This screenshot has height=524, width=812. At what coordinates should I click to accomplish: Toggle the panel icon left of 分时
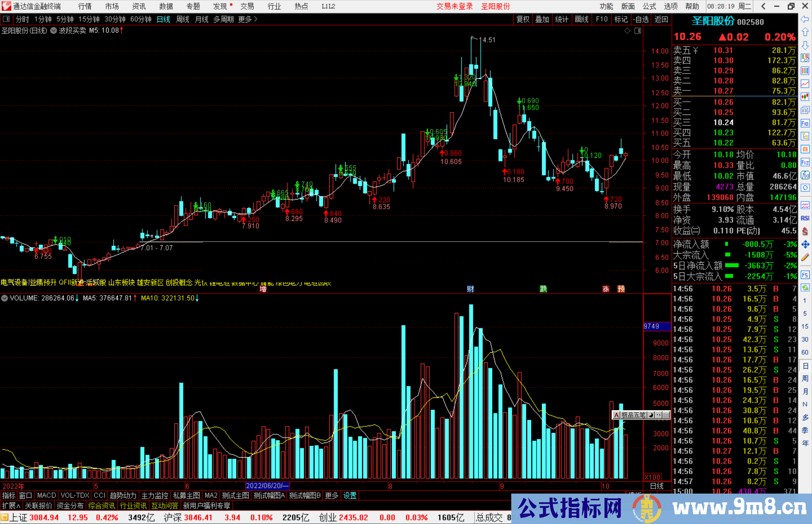[6, 19]
